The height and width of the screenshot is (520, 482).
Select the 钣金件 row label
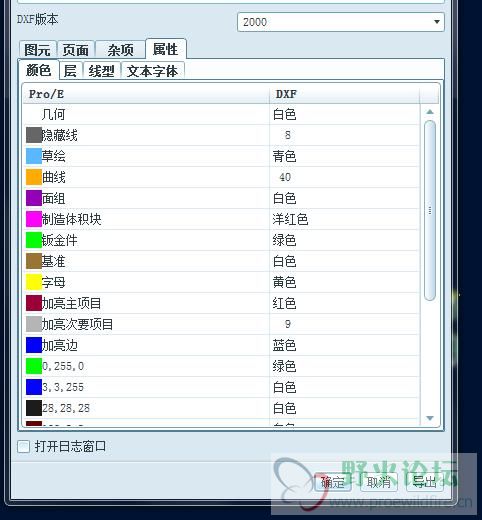(x=60, y=240)
